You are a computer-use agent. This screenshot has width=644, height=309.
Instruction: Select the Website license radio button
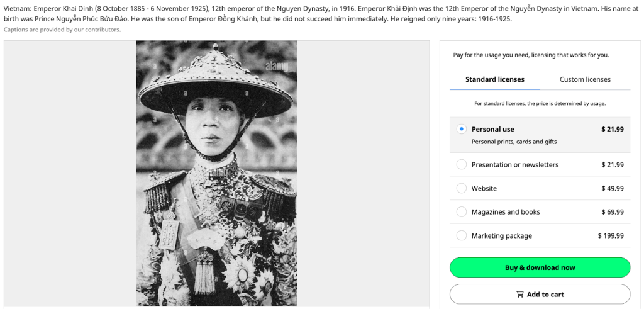(x=462, y=188)
